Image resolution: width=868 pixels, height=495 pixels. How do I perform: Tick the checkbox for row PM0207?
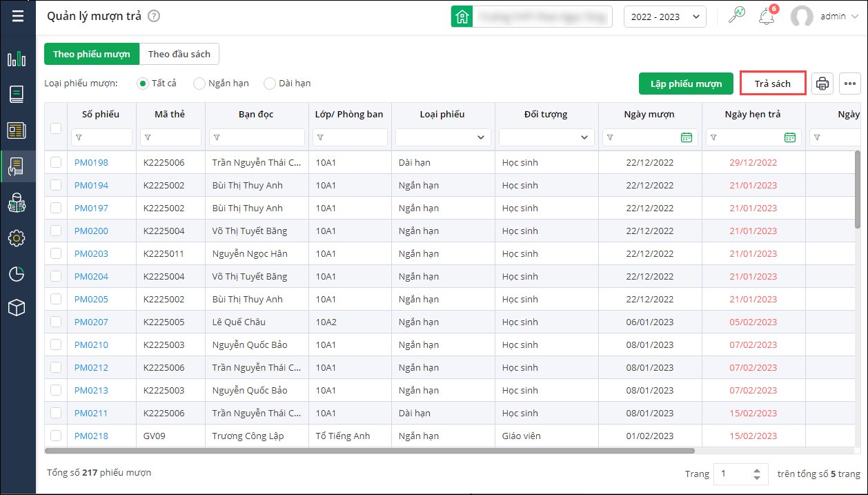56,322
